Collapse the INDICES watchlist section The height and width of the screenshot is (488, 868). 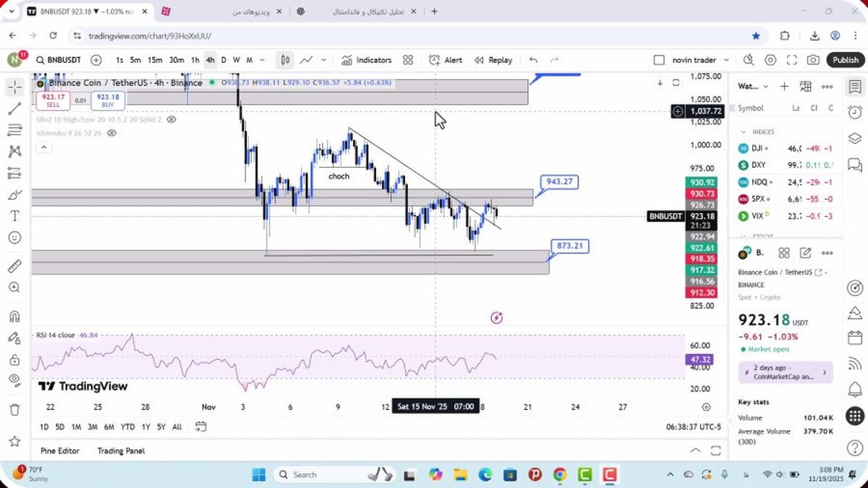[x=744, y=132]
